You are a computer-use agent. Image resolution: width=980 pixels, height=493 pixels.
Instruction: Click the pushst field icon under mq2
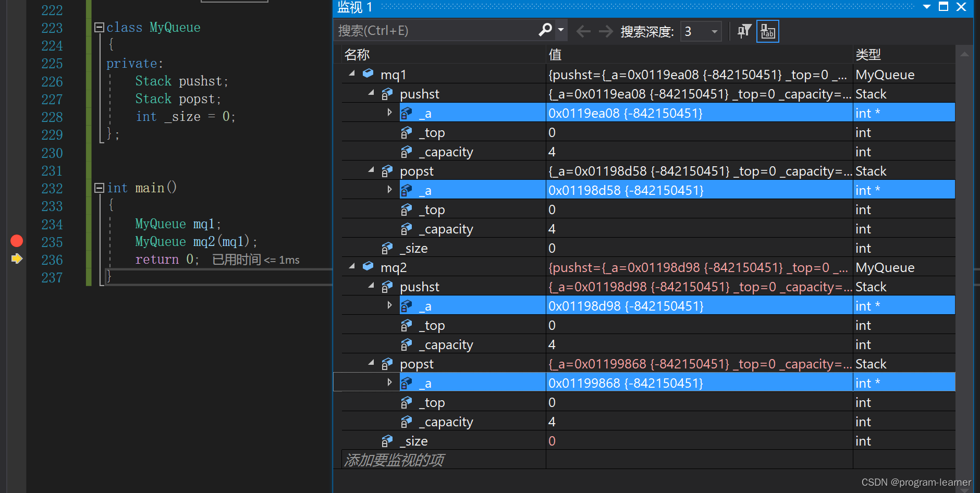tap(387, 287)
